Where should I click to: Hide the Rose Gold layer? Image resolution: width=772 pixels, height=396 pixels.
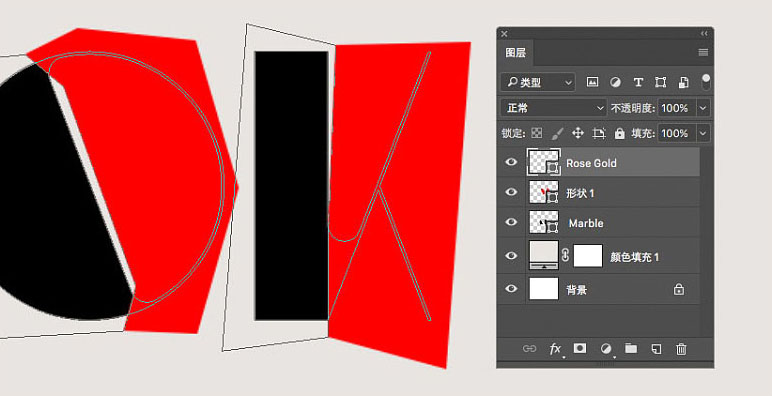[x=511, y=162]
